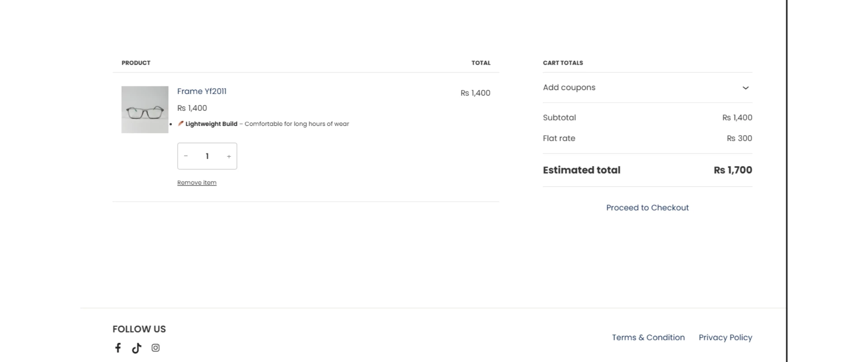Click the Add coupons label
This screenshot has width=868, height=362.
(x=569, y=88)
